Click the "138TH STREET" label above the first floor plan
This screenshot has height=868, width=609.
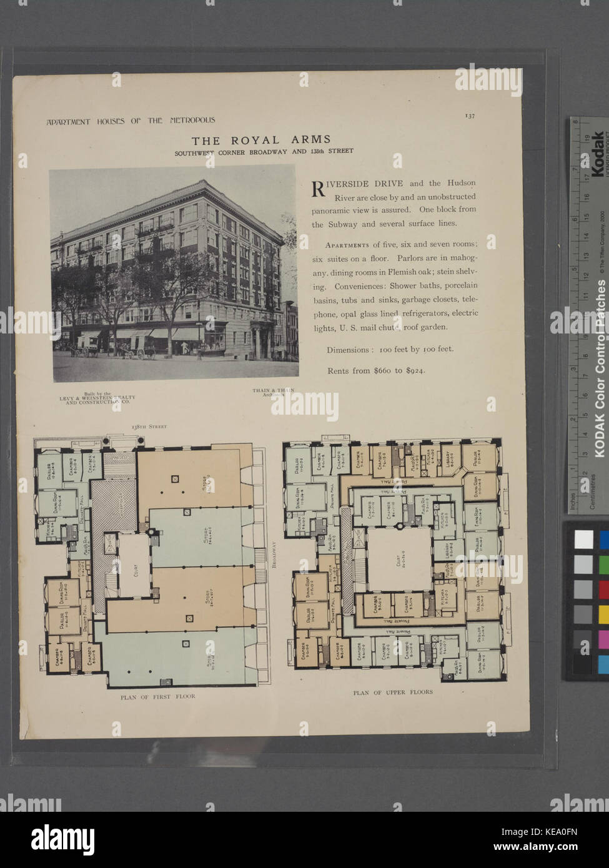149,427
